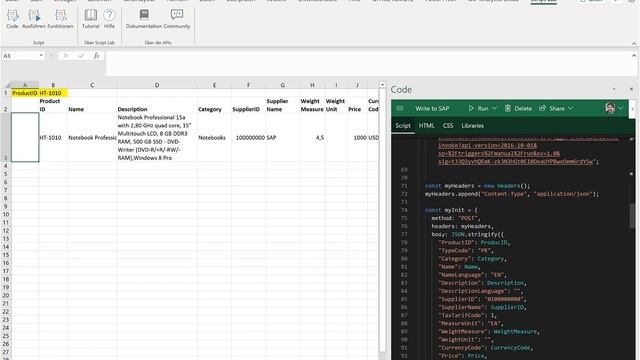Click the Run play icon
The image size is (640, 360).
tap(471, 108)
